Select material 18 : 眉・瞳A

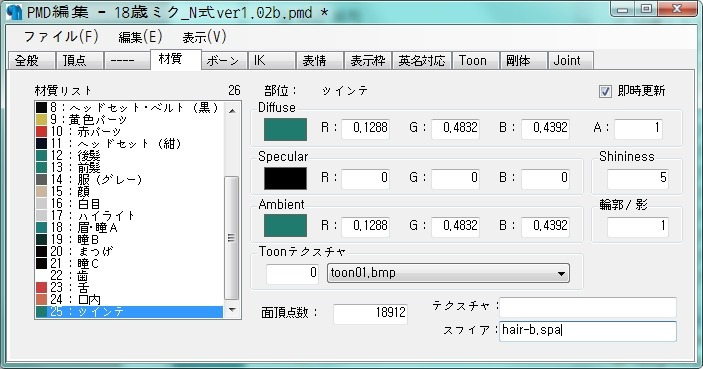pos(129,228)
